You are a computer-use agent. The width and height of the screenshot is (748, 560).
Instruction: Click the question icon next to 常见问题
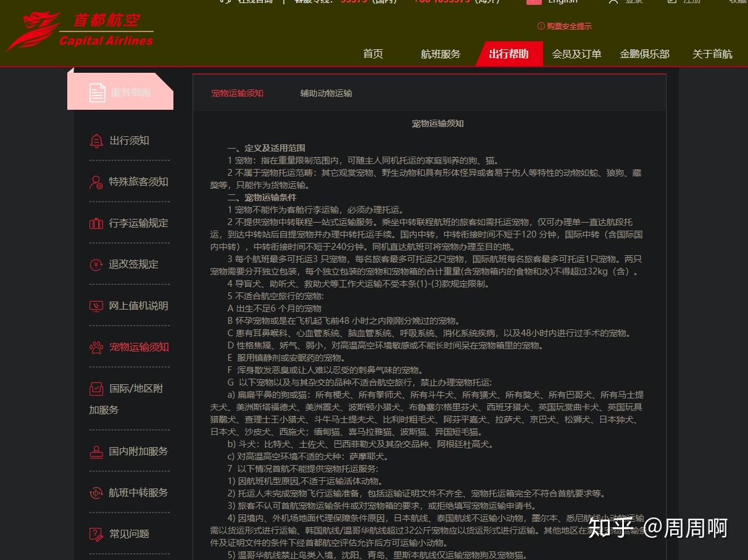(96, 534)
